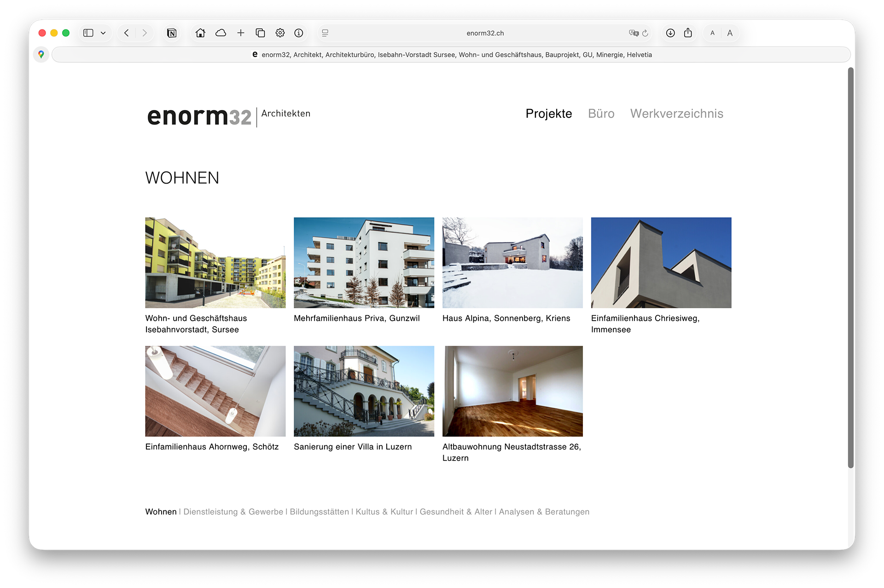Open the Notion extension icon
Screen dimensions: 884x588
tap(172, 33)
